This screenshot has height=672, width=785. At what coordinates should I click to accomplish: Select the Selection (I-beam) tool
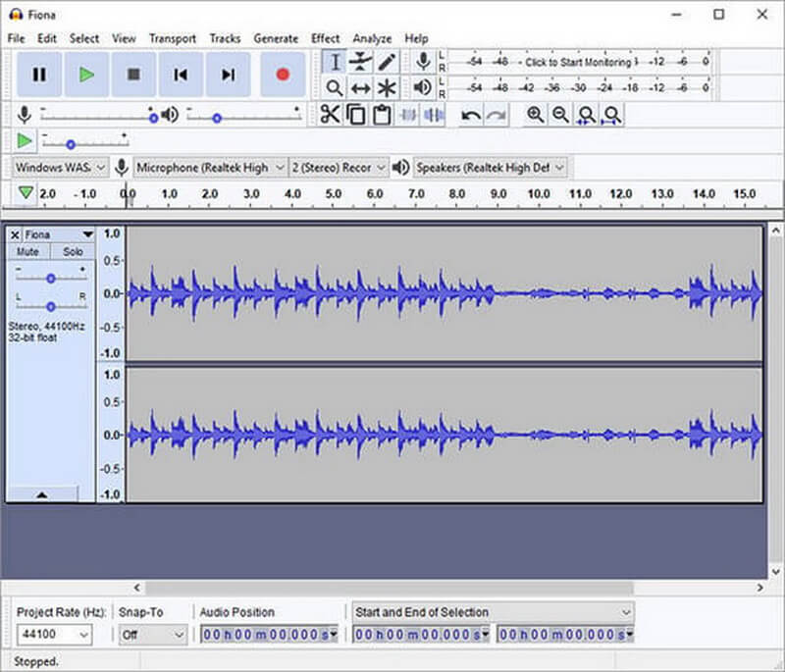tap(335, 62)
